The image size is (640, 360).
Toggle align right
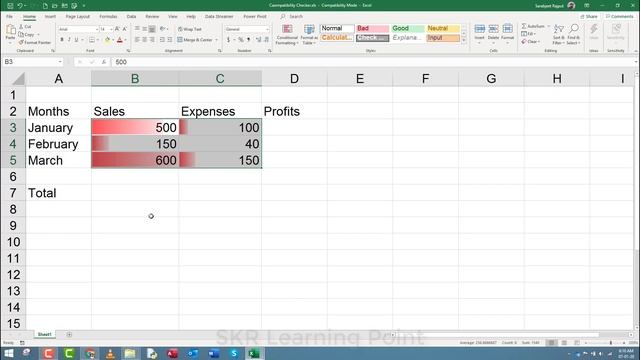pos(152,40)
